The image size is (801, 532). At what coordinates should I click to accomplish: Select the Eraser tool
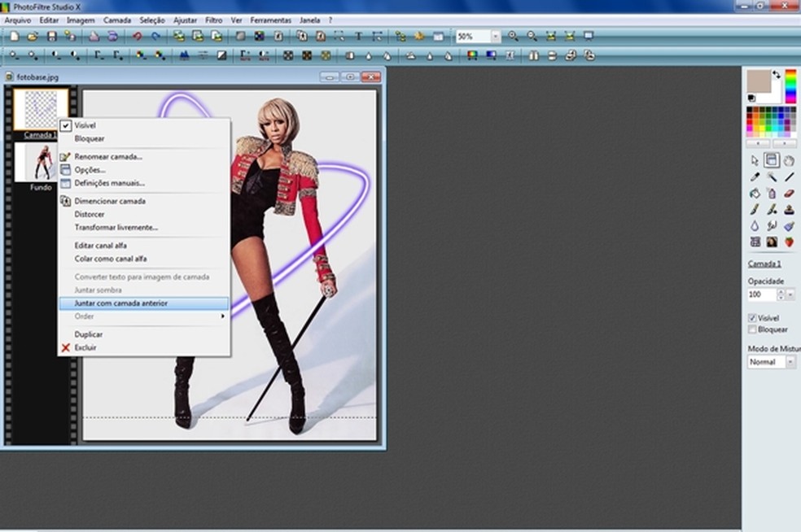(789, 194)
